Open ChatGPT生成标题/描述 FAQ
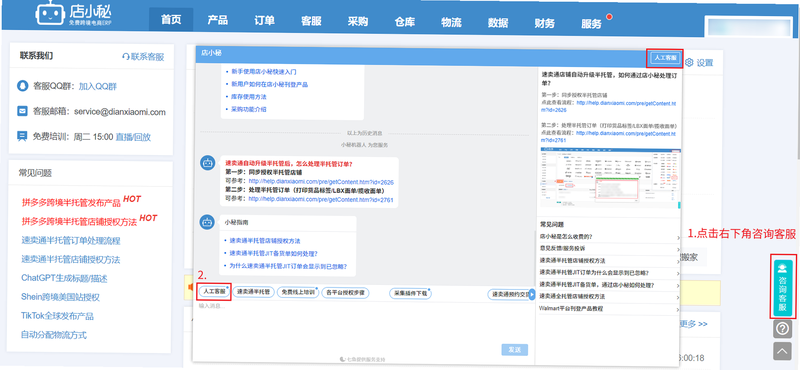 [x=64, y=278]
